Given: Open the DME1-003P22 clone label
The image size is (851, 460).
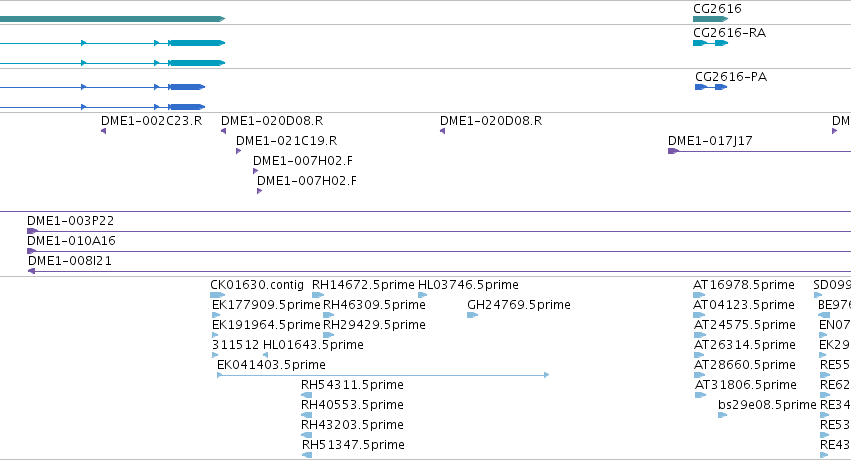Looking at the screenshot, I should pos(71,221).
